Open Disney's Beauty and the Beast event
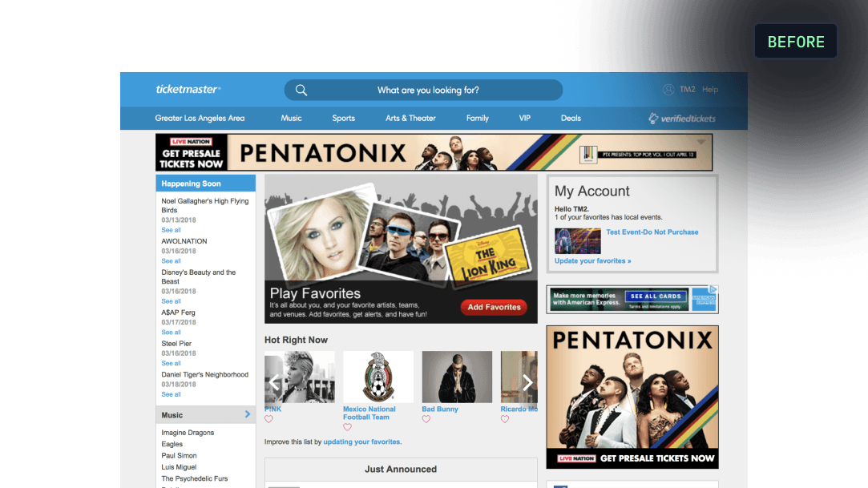868x488 pixels. [x=198, y=277]
